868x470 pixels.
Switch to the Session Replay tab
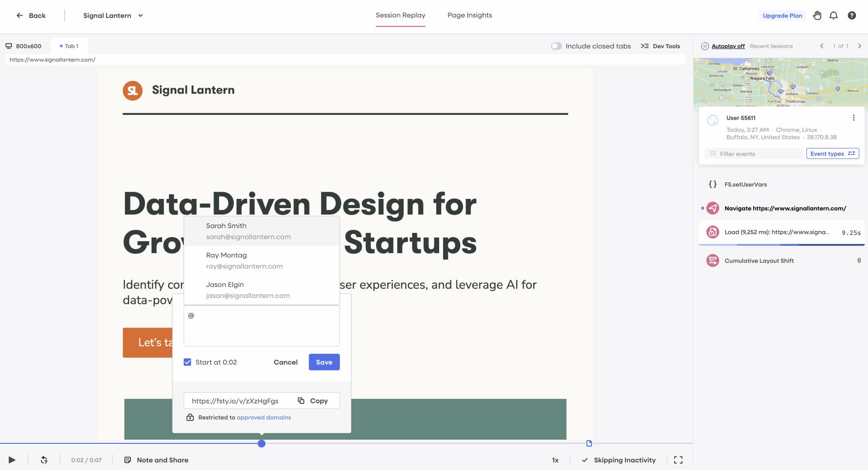pyautogui.click(x=400, y=15)
